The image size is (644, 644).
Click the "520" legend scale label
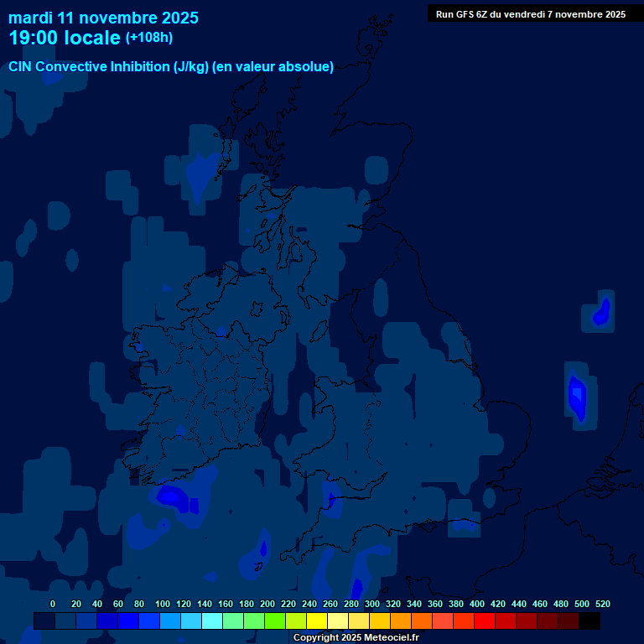pyautogui.click(x=602, y=604)
